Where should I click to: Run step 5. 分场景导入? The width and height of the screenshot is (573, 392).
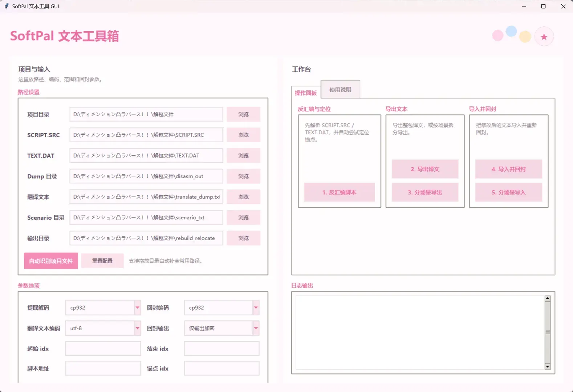[509, 192]
